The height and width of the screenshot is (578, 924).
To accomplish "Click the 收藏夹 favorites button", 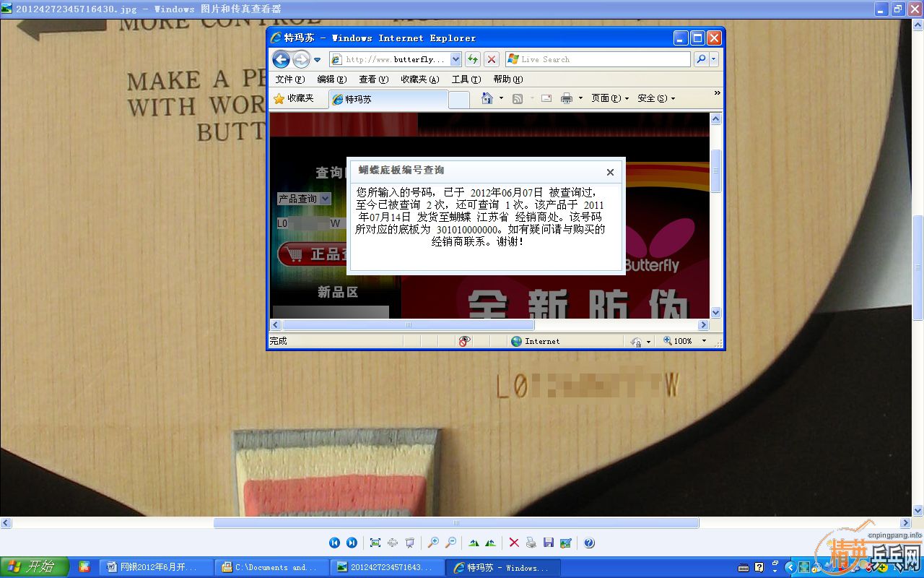I will coord(294,98).
